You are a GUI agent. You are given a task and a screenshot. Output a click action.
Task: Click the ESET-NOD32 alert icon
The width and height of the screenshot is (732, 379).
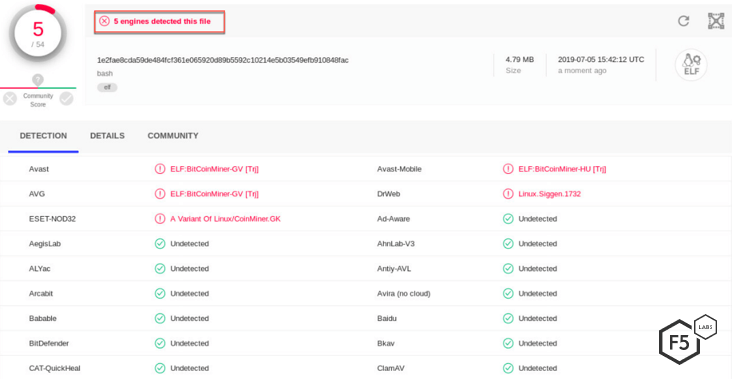pos(160,218)
